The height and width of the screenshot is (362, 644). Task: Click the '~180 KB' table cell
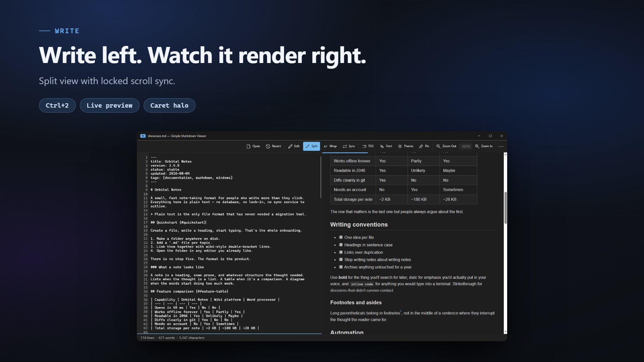423,199
